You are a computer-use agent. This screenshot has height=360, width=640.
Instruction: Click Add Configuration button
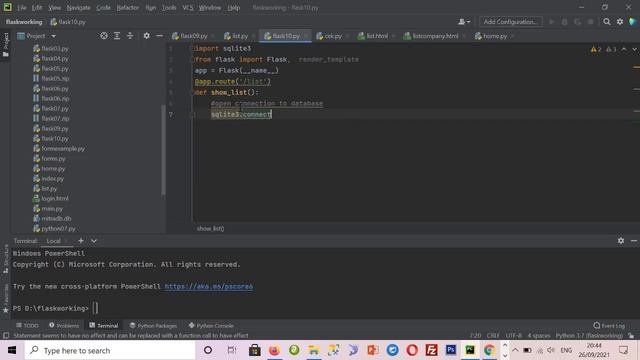point(511,22)
